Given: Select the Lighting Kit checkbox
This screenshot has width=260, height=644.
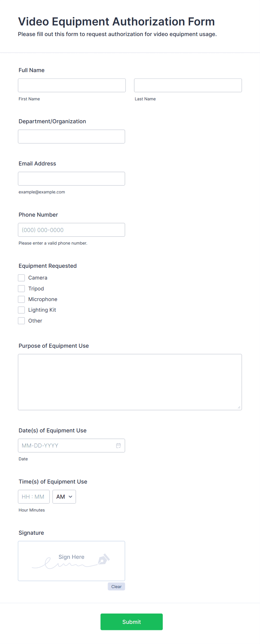Looking at the screenshot, I should pyautogui.click(x=22, y=310).
